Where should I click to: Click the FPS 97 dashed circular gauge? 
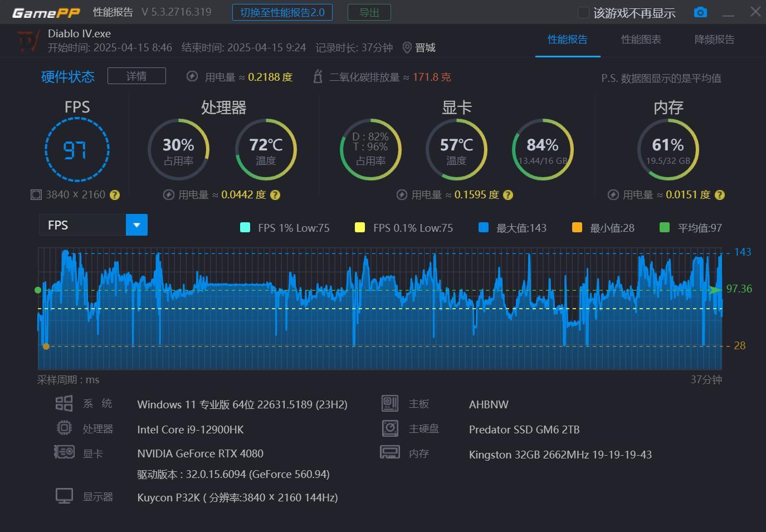pos(77,149)
